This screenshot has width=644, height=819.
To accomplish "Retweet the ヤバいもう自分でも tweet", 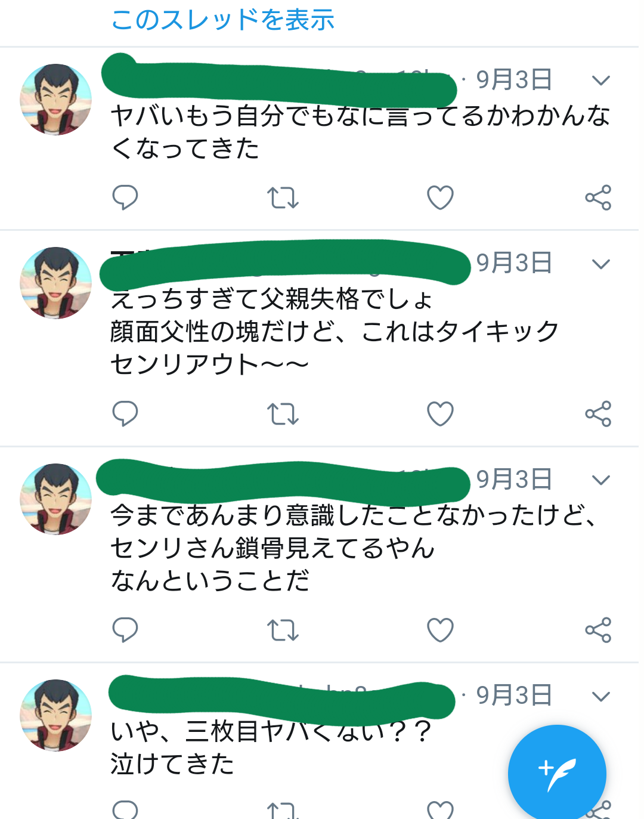I will pyautogui.click(x=283, y=197).
